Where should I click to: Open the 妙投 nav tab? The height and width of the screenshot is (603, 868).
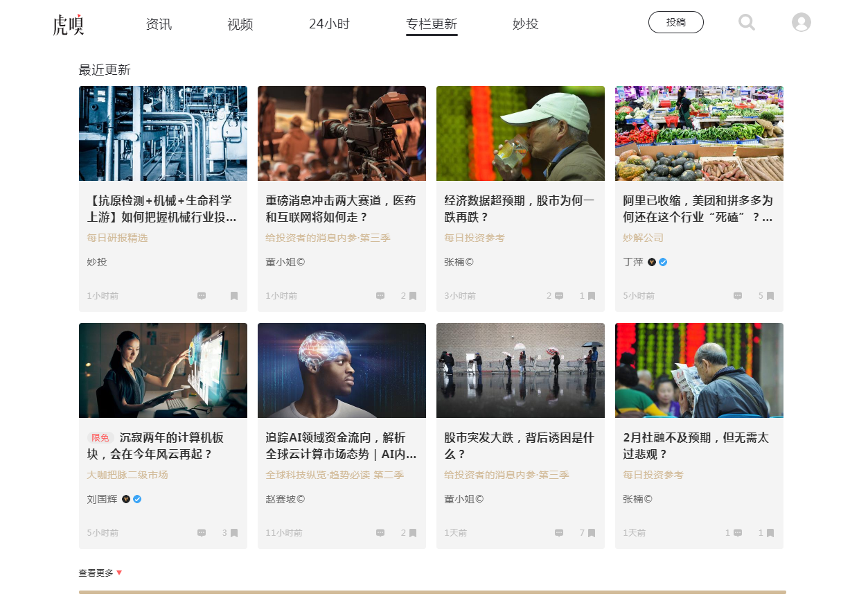coord(525,24)
